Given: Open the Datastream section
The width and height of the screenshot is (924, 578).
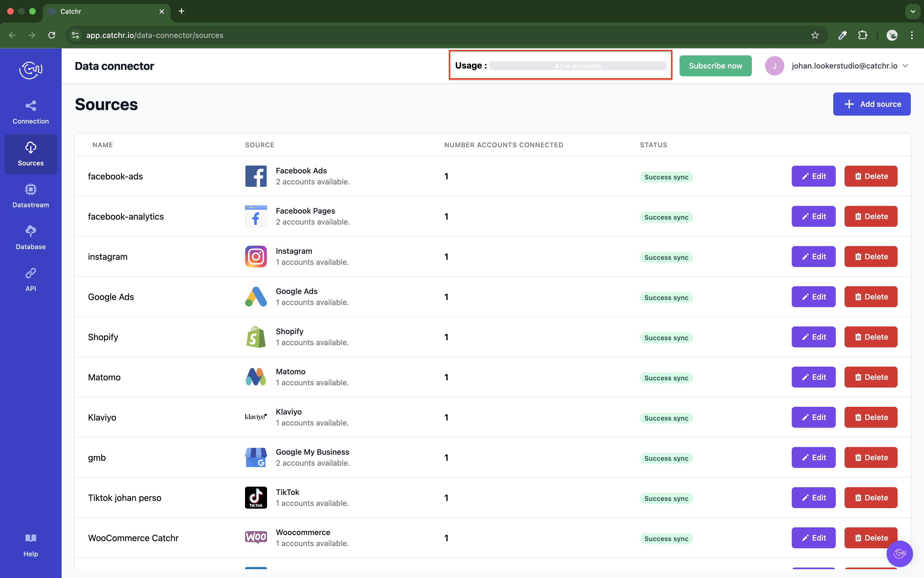Looking at the screenshot, I should [x=31, y=196].
